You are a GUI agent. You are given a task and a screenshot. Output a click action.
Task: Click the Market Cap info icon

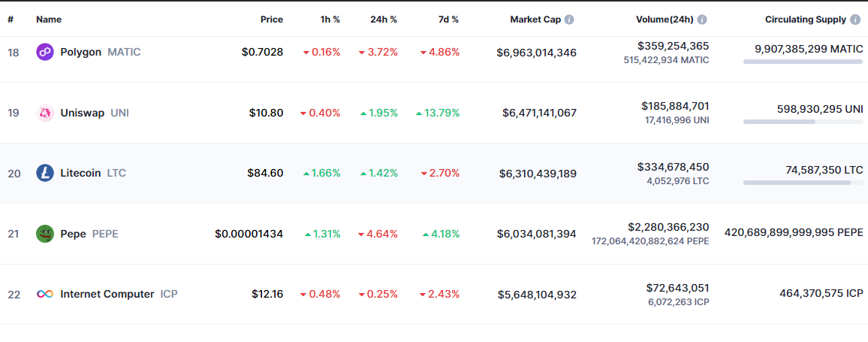point(569,20)
